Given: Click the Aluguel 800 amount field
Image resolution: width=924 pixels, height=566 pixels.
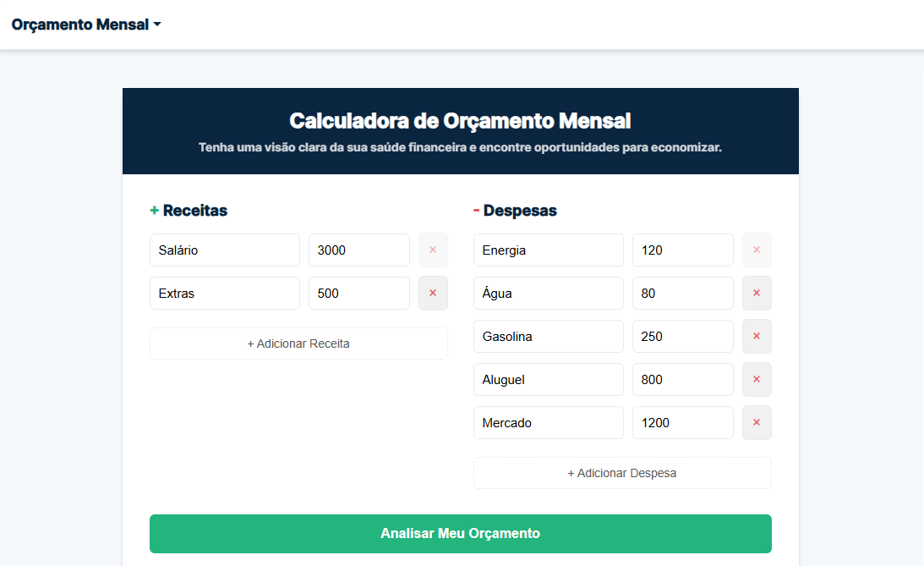Looking at the screenshot, I should coord(682,379).
